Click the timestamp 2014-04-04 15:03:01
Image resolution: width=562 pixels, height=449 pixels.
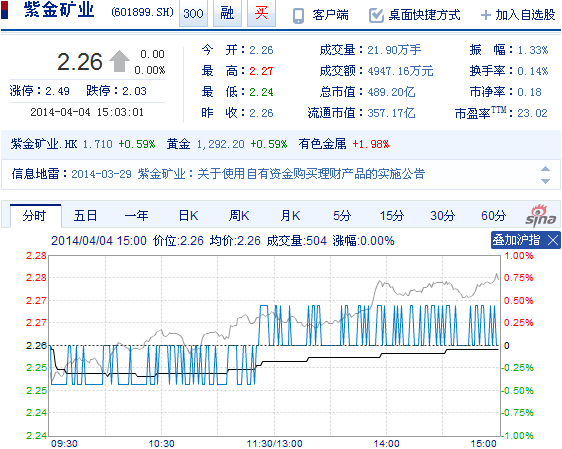coord(87,112)
